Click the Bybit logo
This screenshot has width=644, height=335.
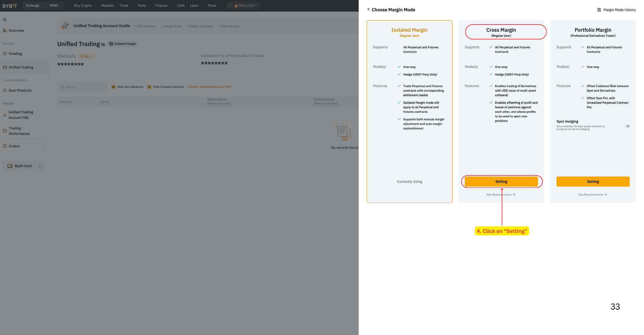pos(10,6)
